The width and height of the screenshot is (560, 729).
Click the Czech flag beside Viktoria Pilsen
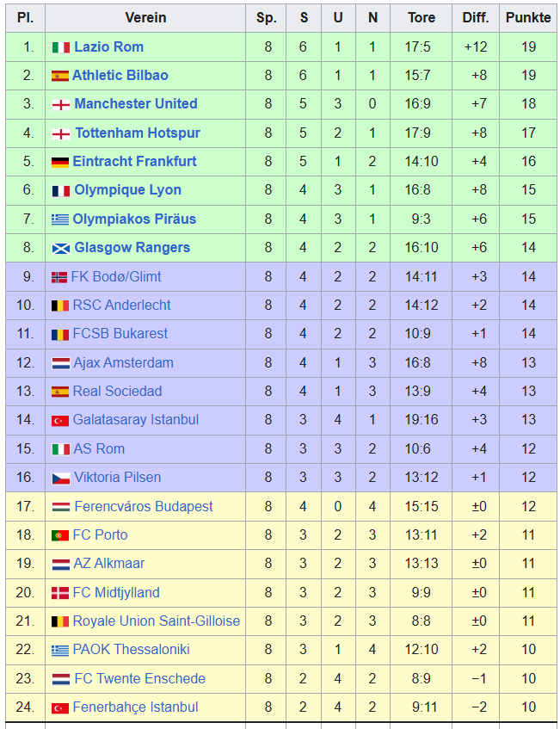[60, 478]
